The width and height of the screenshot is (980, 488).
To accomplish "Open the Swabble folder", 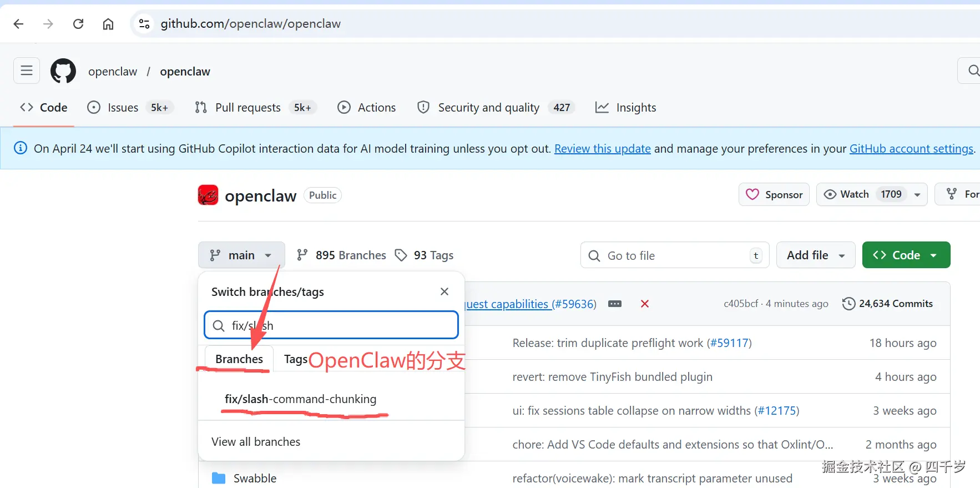I will coord(255,478).
